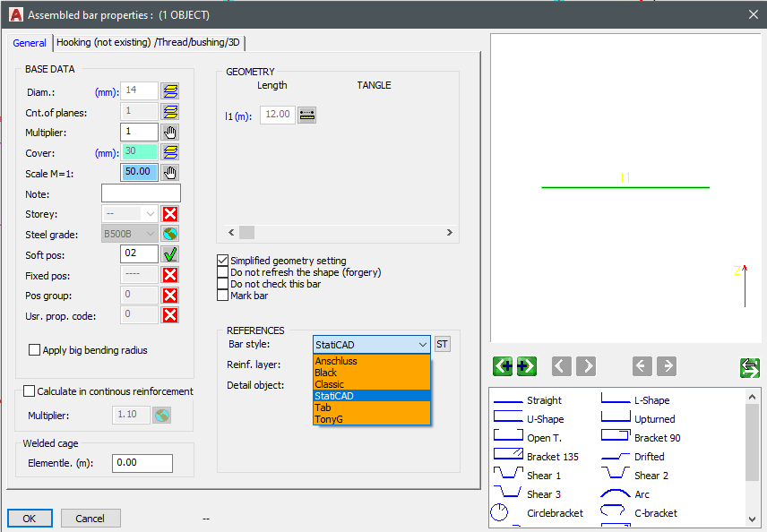Select the Shear 1 bar shape

527,476
